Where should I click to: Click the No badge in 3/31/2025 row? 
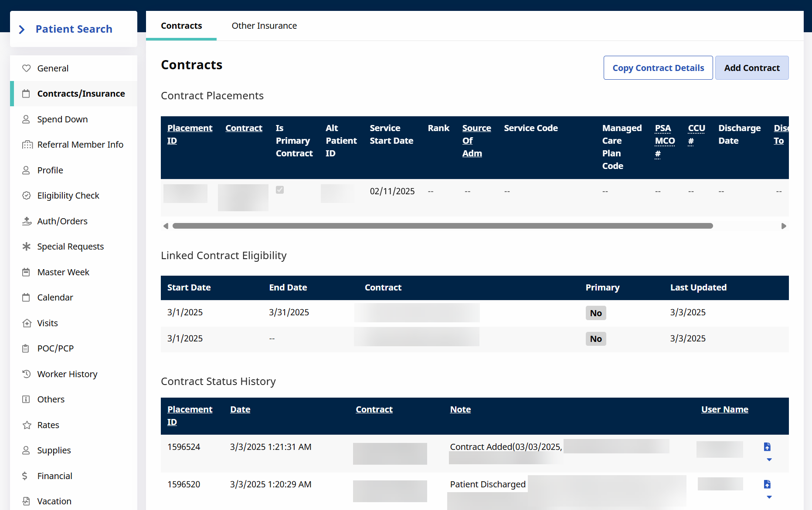tap(596, 313)
